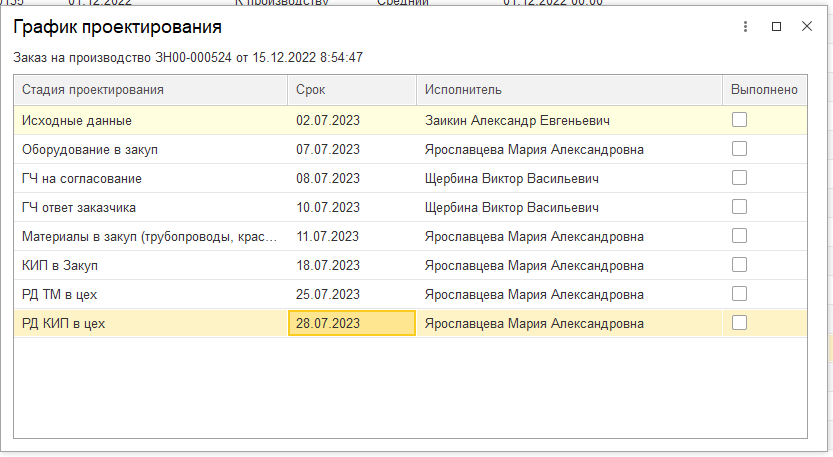Sort by Стадия проектирования column header
The image size is (833, 457).
point(151,90)
